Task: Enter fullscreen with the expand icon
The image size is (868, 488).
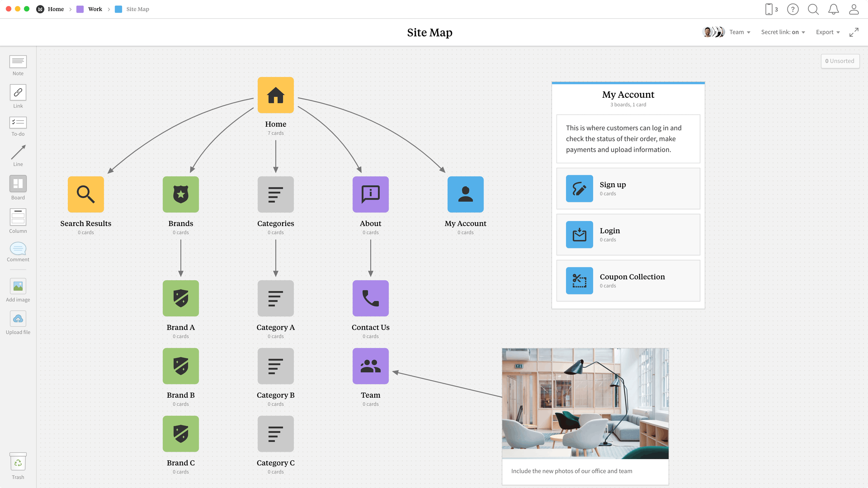Action: (854, 32)
